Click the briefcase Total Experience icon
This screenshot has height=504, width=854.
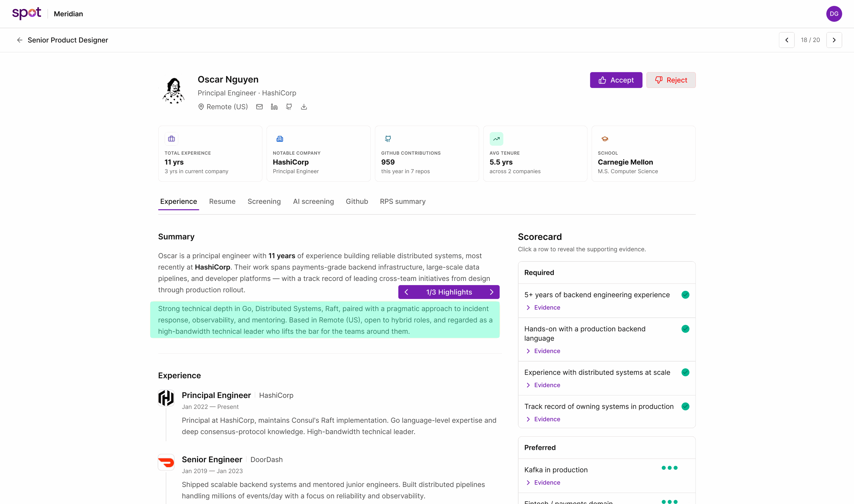point(172,139)
